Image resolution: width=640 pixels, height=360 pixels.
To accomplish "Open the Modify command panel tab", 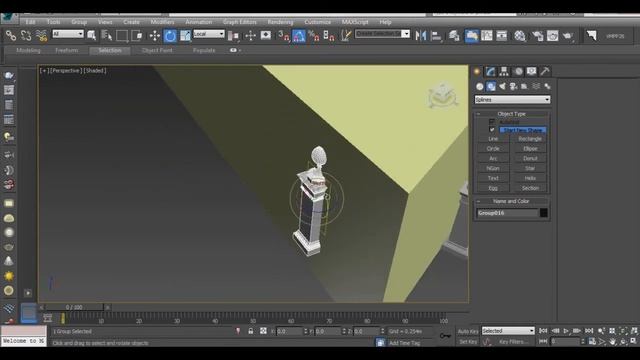I will pos(490,71).
